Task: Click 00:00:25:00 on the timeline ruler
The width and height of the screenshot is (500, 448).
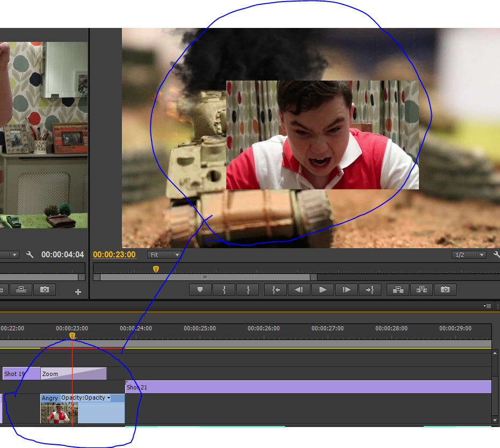Action: 200,328
